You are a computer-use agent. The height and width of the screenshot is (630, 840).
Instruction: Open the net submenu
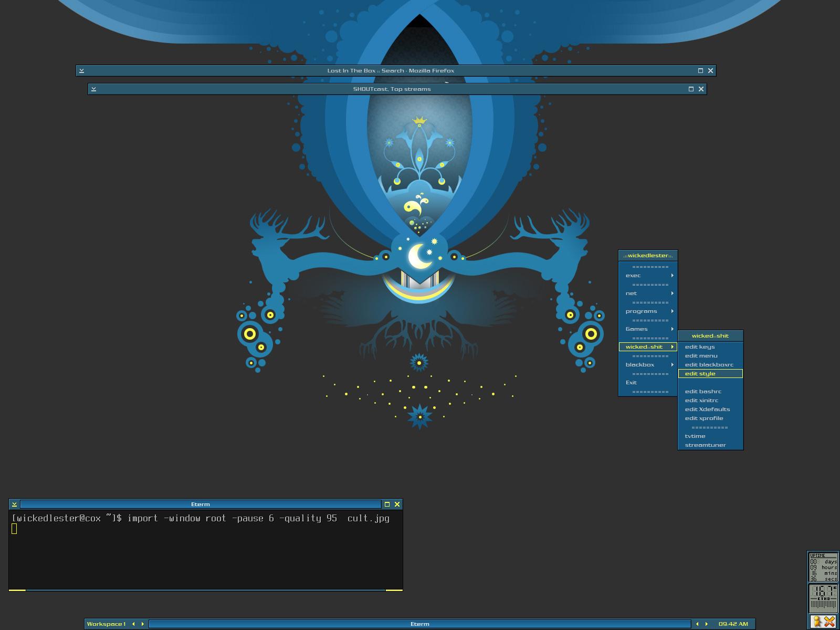click(648, 293)
